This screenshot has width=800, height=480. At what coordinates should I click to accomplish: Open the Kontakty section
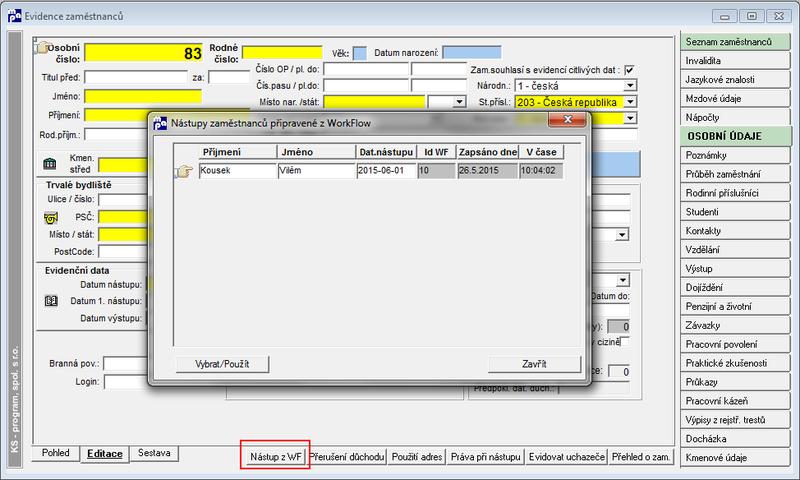click(x=735, y=231)
